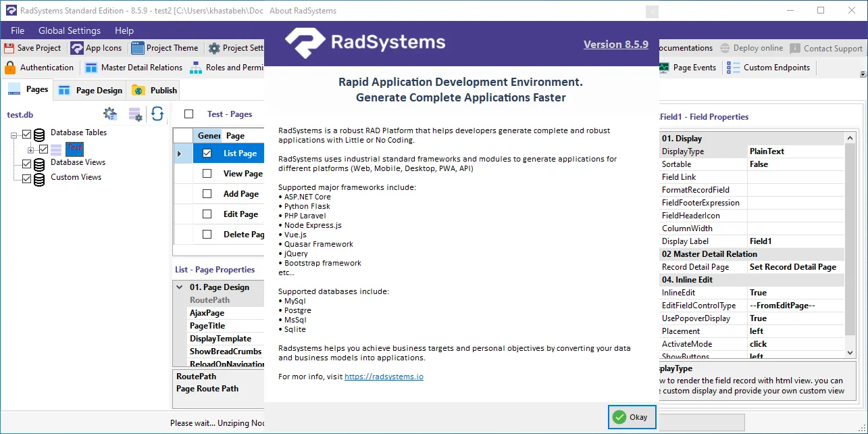Click the Custom Views cylinder icon
Screen dimensions: 868x434
[40, 178]
